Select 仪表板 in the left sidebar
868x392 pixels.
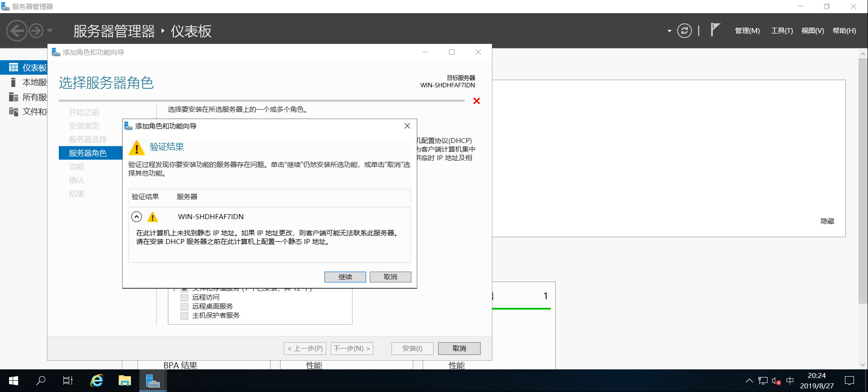(24, 67)
